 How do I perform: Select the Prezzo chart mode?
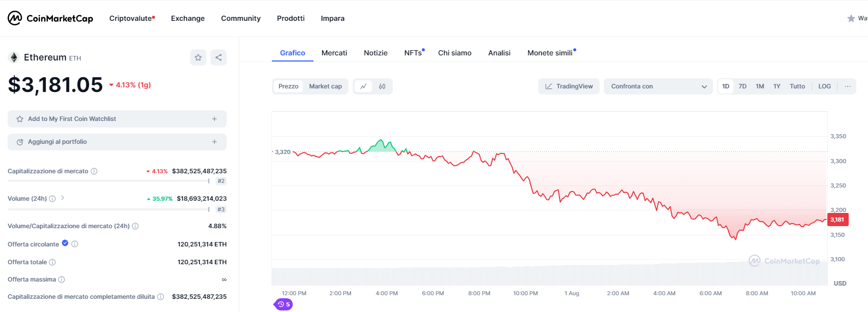(x=288, y=86)
